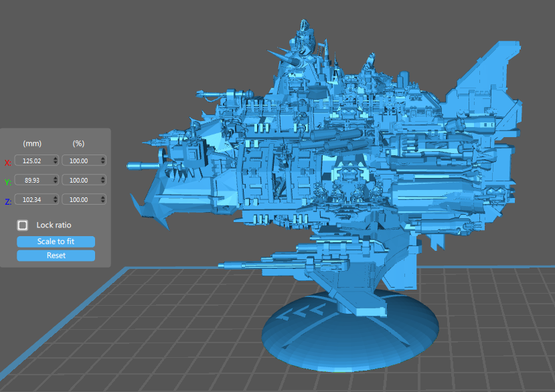This screenshot has width=555, height=392.
Task: Select the Z size mm field
Action: (36, 199)
